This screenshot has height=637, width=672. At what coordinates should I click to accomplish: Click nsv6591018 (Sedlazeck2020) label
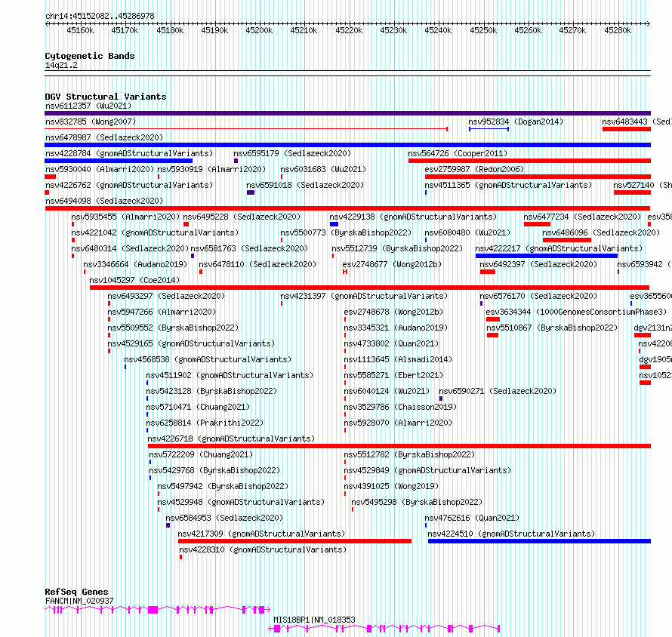pos(305,185)
